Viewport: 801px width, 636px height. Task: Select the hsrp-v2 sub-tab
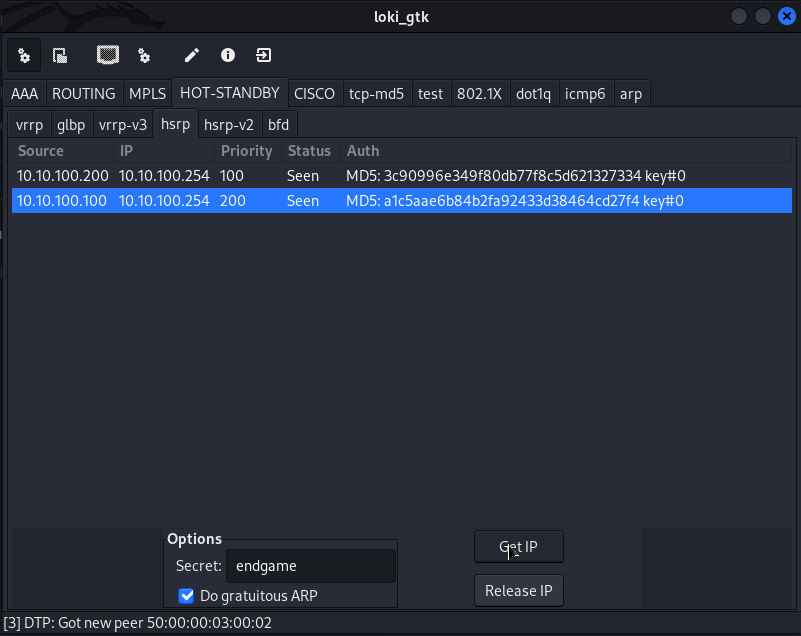[x=228, y=125]
